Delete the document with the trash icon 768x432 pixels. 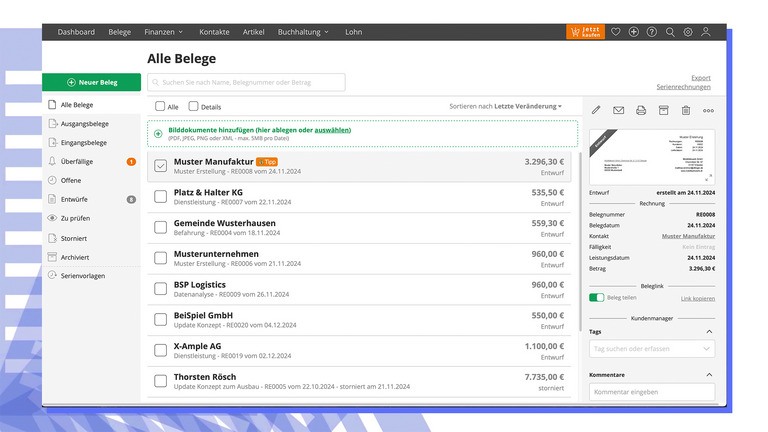686,110
